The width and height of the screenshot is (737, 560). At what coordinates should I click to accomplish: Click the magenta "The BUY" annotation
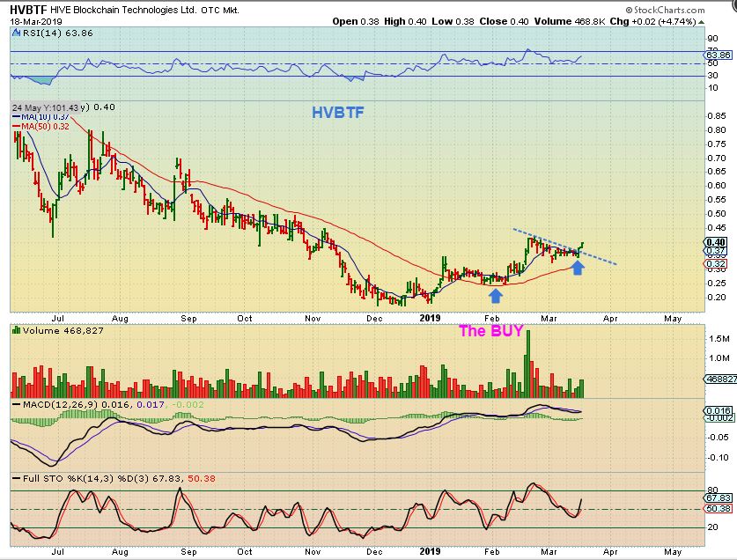491,331
